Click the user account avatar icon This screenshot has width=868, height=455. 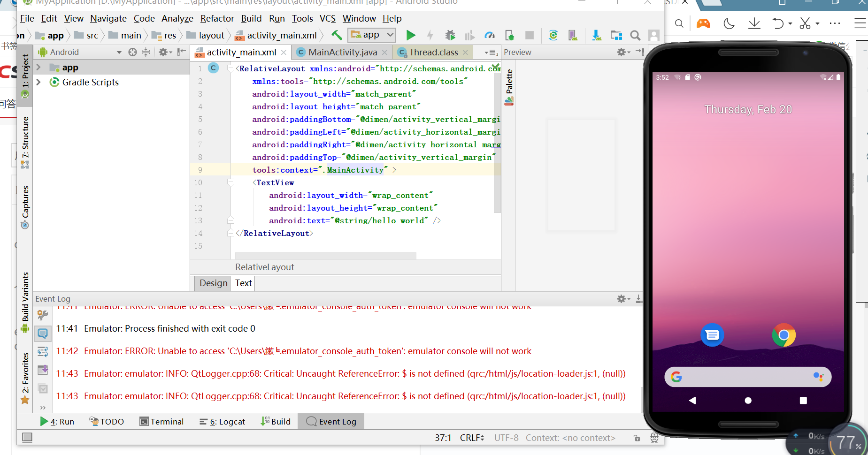tap(654, 35)
